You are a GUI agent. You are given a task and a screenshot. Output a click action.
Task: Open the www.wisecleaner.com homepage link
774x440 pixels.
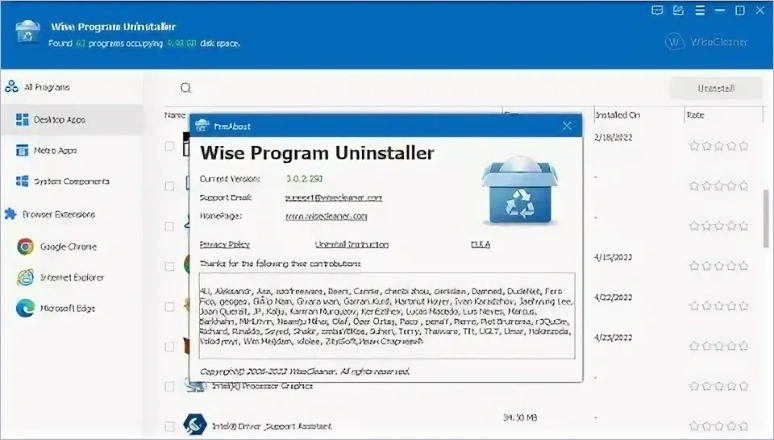point(326,216)
